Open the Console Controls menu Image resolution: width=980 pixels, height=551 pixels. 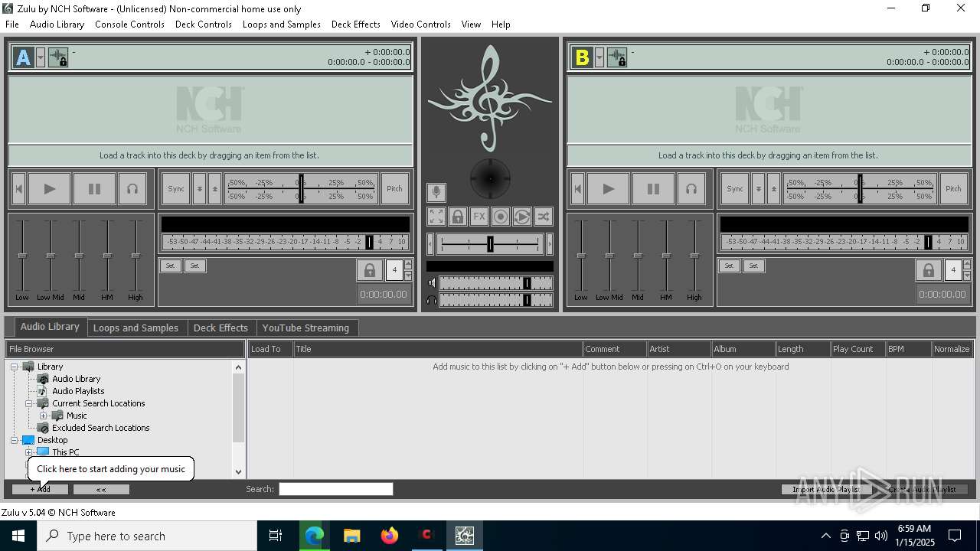click(x=129, y=24)
